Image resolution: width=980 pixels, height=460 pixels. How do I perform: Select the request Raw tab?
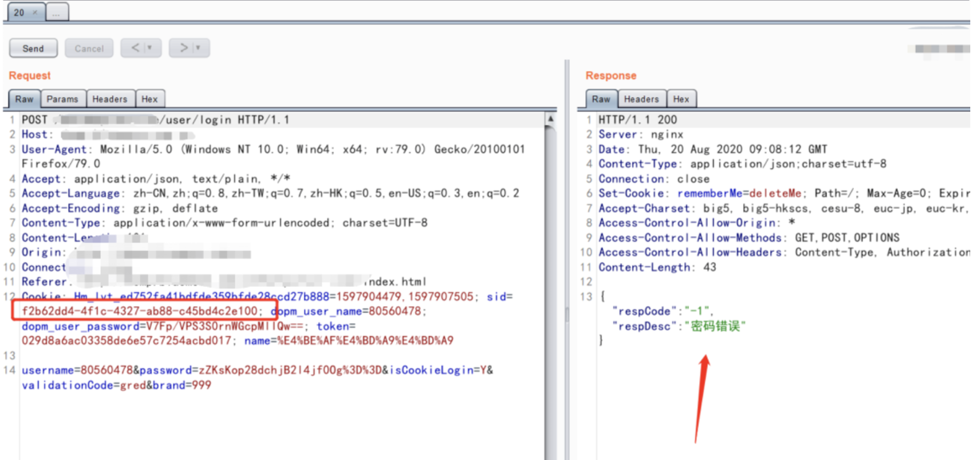click(x=24, y=99)
